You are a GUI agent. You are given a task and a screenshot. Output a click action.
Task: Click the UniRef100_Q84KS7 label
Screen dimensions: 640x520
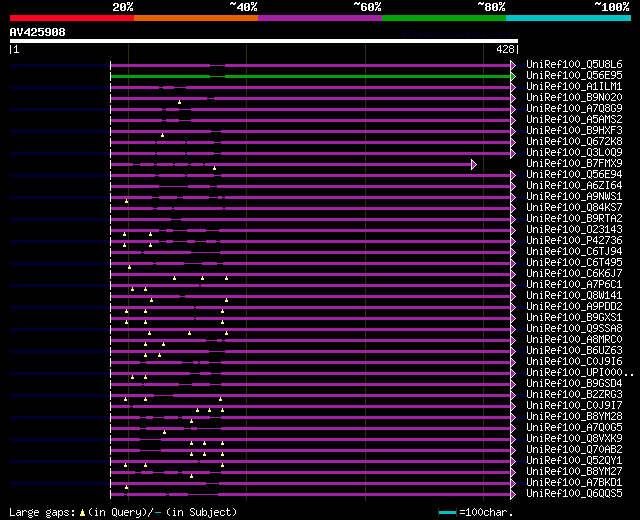[574, 207]
